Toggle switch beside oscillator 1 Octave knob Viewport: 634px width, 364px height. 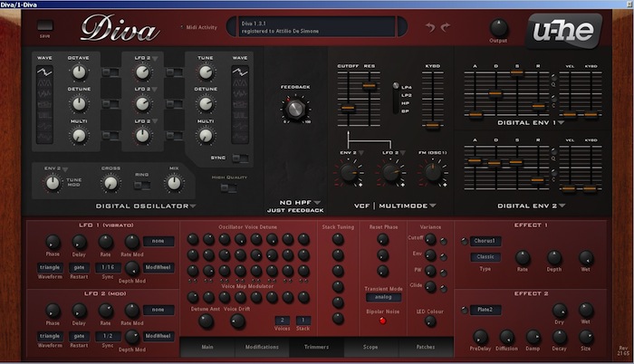coord(110,72)
